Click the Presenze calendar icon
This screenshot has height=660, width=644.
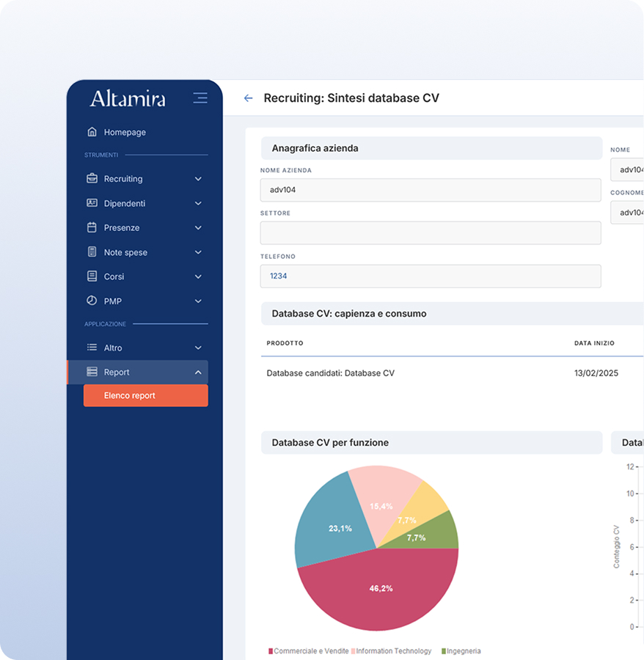tap(94, 227)
